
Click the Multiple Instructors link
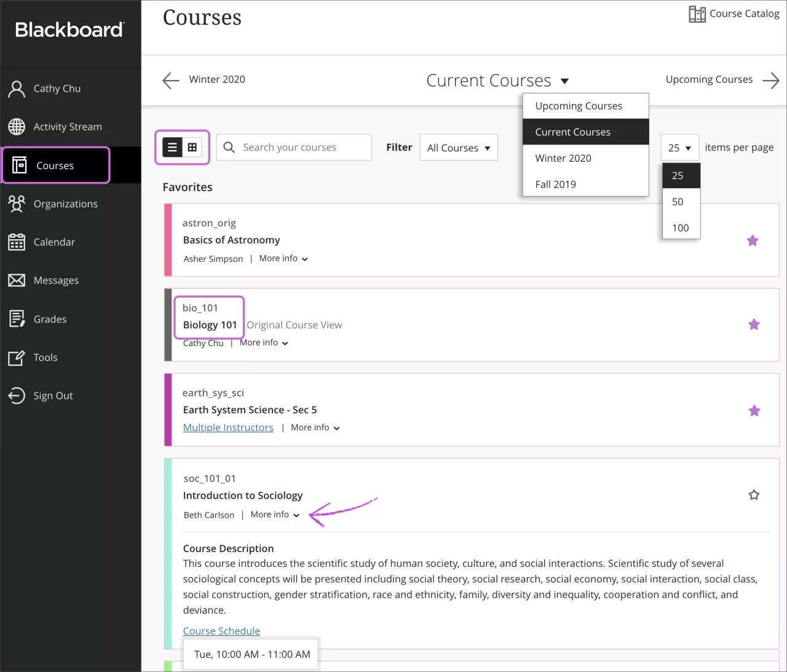228,427
